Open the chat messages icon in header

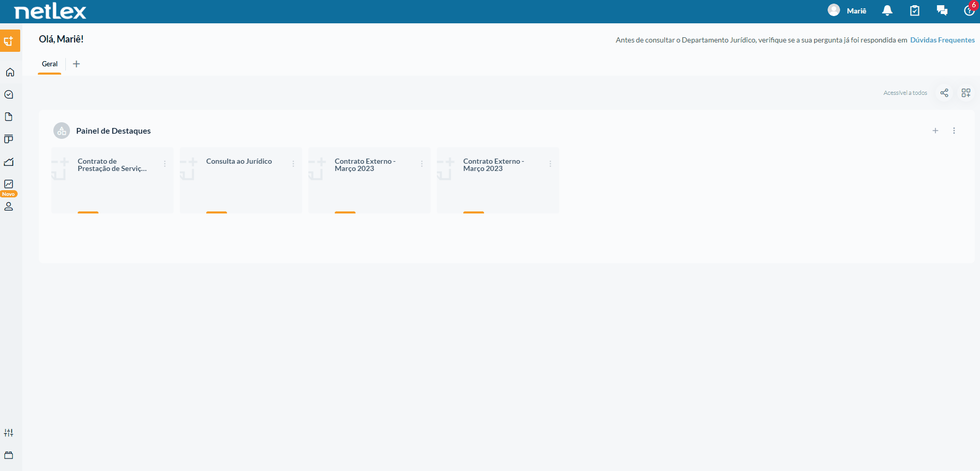pos(942,11)
